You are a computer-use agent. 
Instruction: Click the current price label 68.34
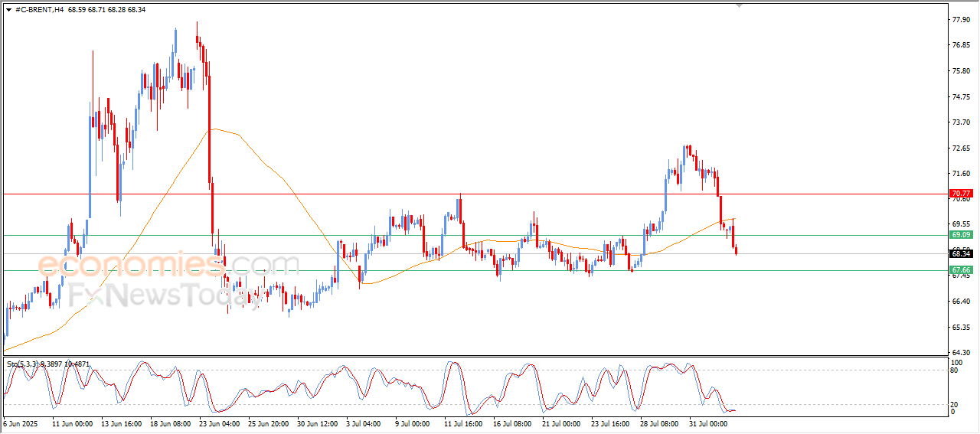[961, 253]
